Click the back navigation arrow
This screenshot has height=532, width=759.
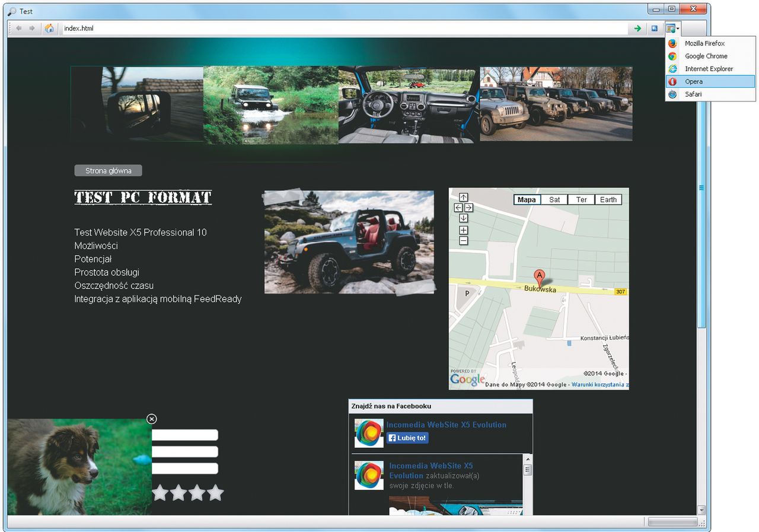pyautogui.click(x=19, y=28)
